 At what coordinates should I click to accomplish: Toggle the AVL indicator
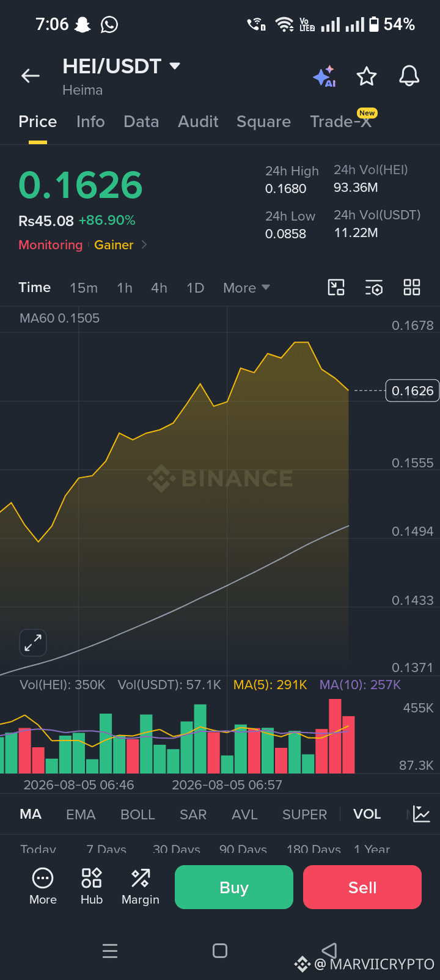[x=244, y=814]
